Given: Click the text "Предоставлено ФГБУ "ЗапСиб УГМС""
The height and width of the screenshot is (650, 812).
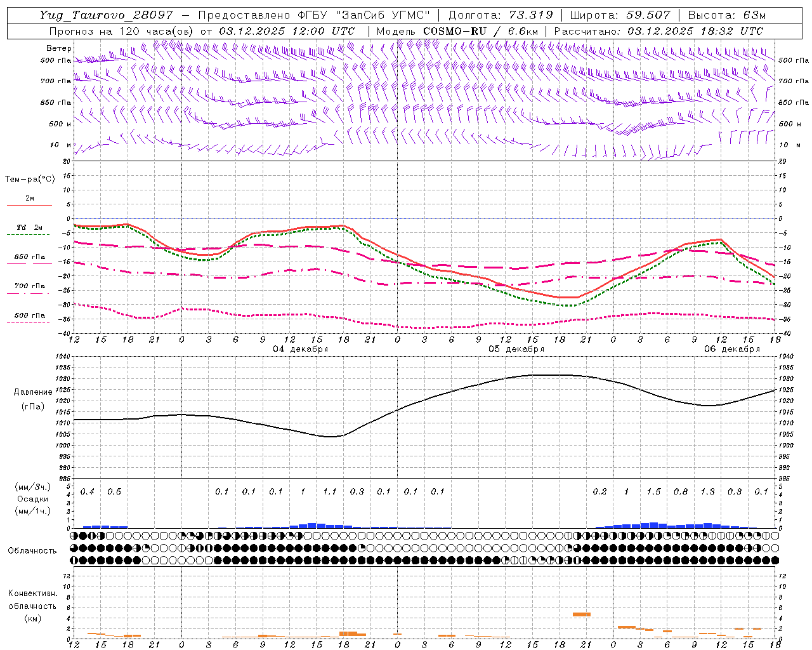Looking at the screenshot, I should [x=315, y=15].
